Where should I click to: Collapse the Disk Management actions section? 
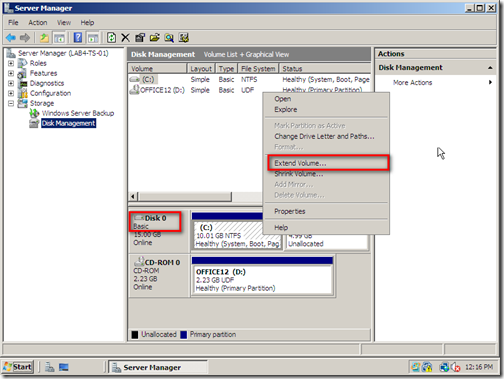490,68
